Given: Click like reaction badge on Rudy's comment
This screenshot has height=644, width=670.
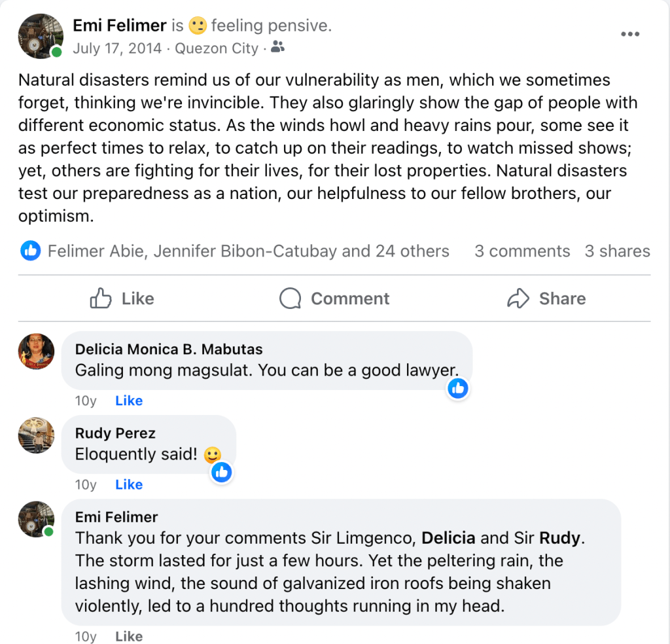Looking at the screenshot, I should click(x=222, y=473).
